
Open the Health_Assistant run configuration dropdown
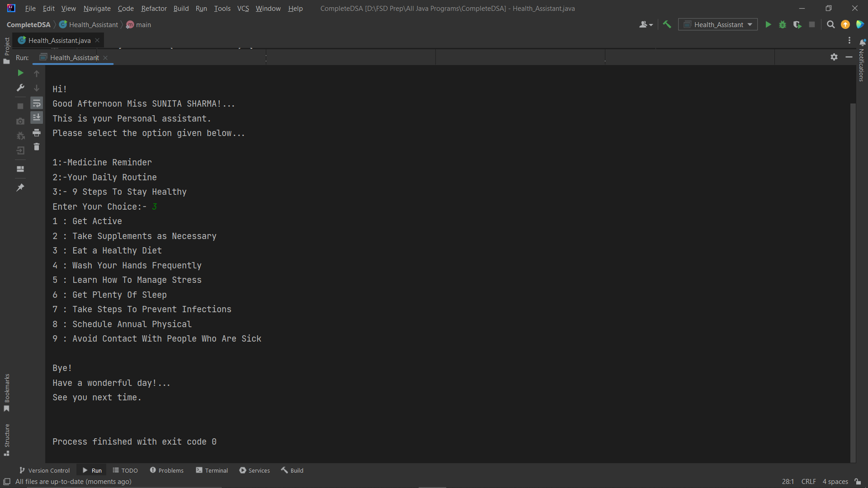(718, 25)
